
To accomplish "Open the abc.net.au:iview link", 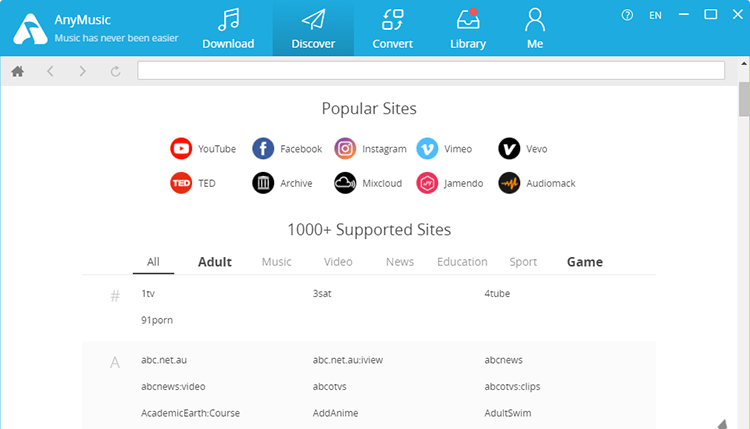I will [348, 360].
